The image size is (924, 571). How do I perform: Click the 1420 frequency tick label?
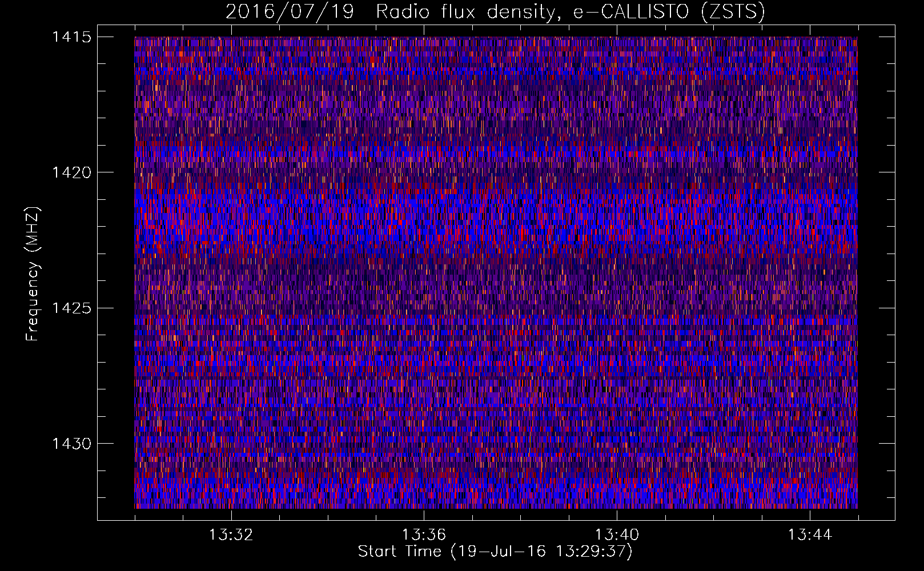(x=71, y=172)
